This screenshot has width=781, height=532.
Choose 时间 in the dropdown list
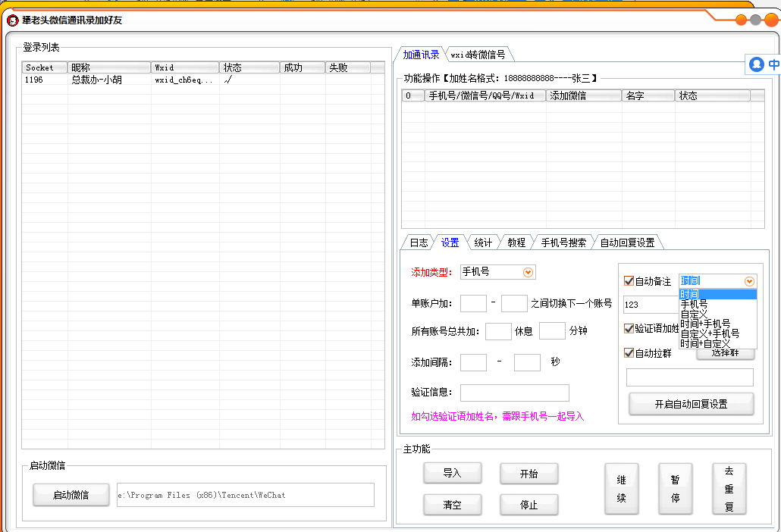(x=718, y=294)
